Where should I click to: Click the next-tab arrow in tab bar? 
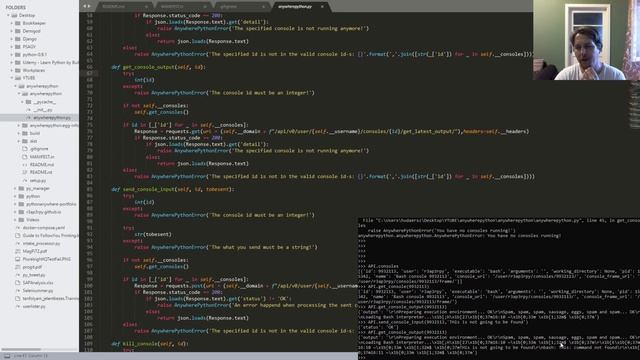pos(89,6)
